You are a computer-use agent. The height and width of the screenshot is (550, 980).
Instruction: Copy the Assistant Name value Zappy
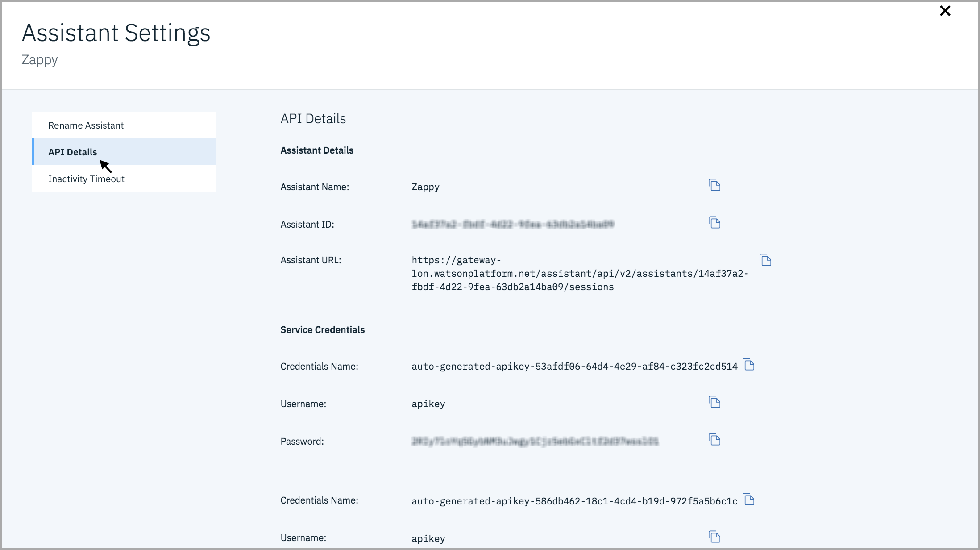pyautogui.click(x=714, y=185)
